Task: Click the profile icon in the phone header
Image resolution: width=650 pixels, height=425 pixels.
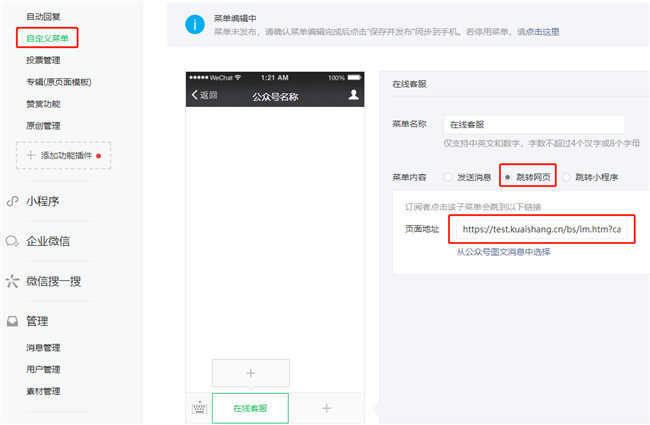Action: pyautogui.click(x=353, y=95)
